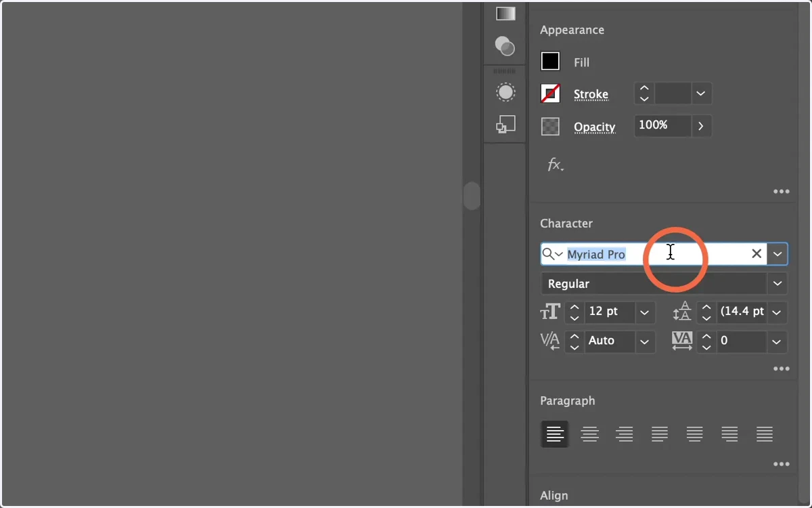The image size is (812, 508).
Task: Increase stroke weight with up arrow
Action: 644,88
